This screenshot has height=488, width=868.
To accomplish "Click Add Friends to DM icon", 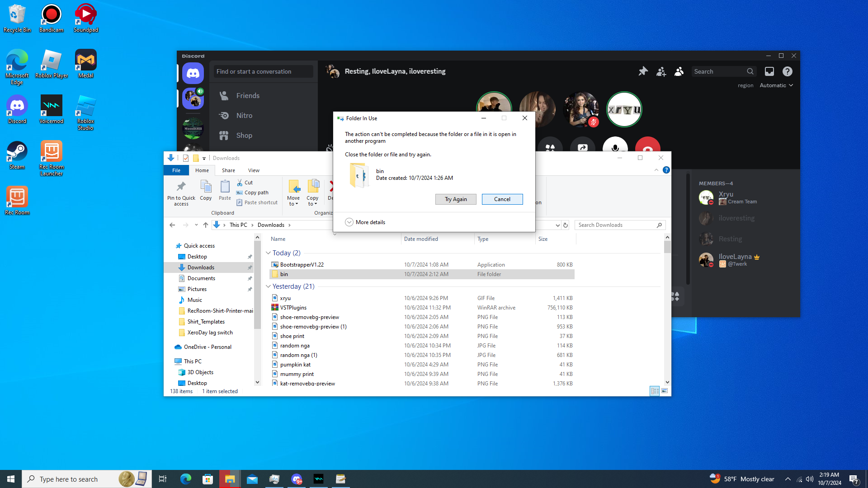I will 661,71.
